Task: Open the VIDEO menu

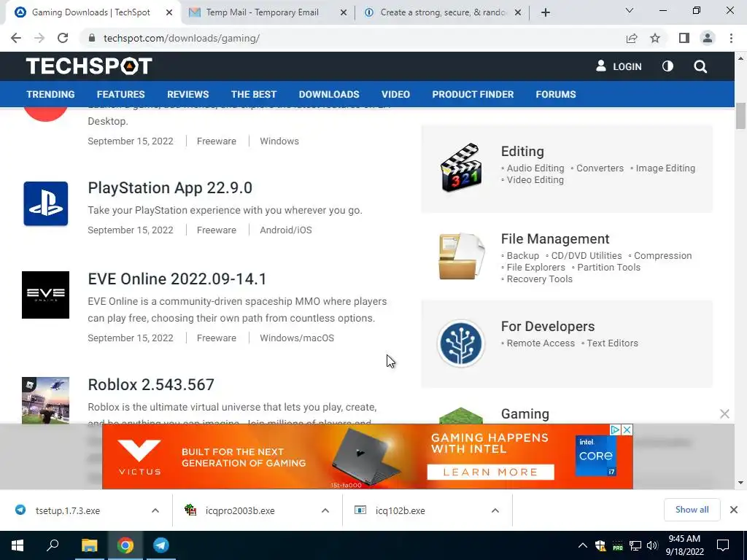Action: (x=395, y=94)
